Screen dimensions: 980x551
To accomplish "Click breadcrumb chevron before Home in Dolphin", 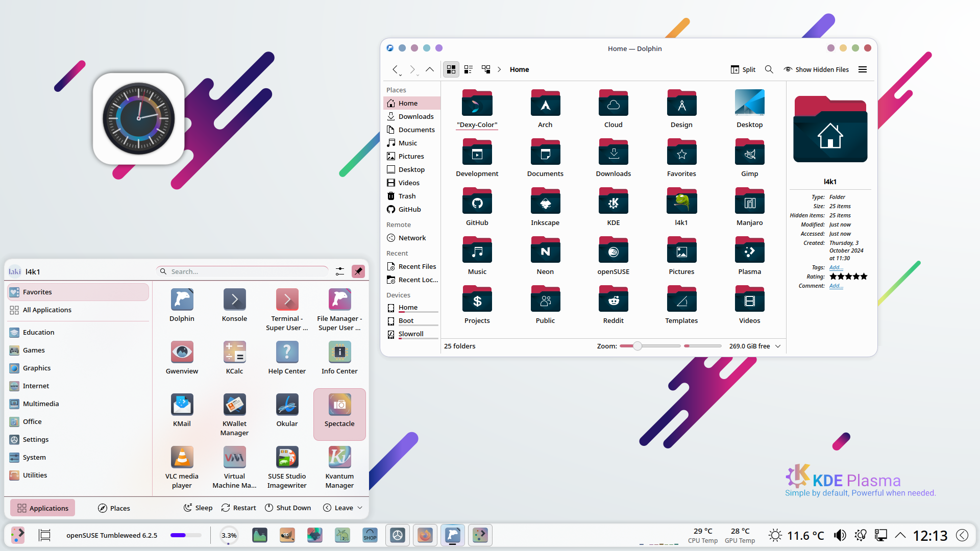I will pyautogui.click(x=499, y=69).
